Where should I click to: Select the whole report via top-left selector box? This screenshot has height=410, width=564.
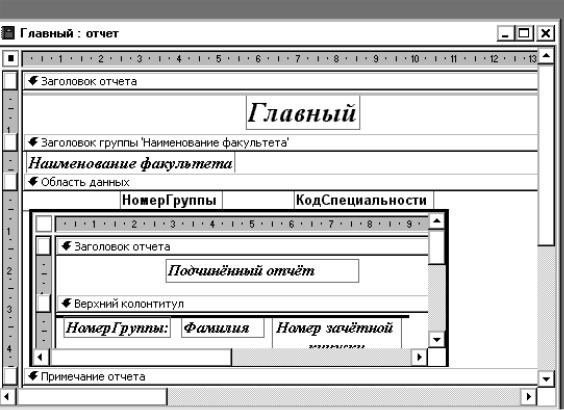click(10, 58)
